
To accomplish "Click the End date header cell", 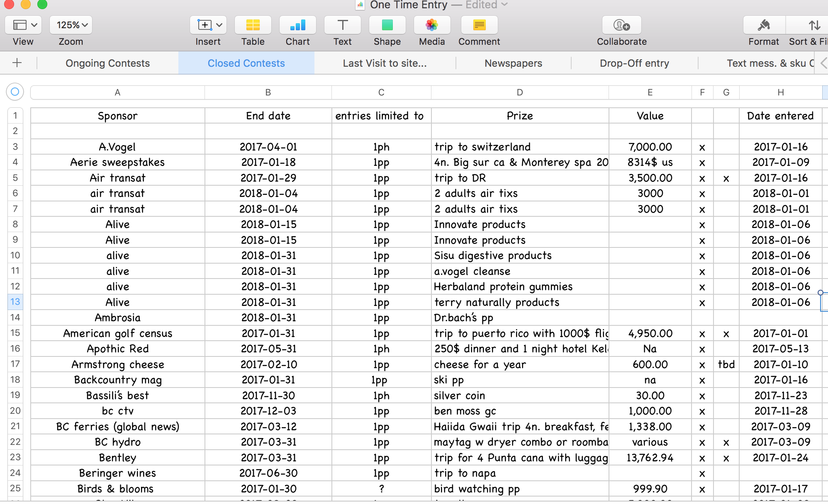I will (268, 116).
